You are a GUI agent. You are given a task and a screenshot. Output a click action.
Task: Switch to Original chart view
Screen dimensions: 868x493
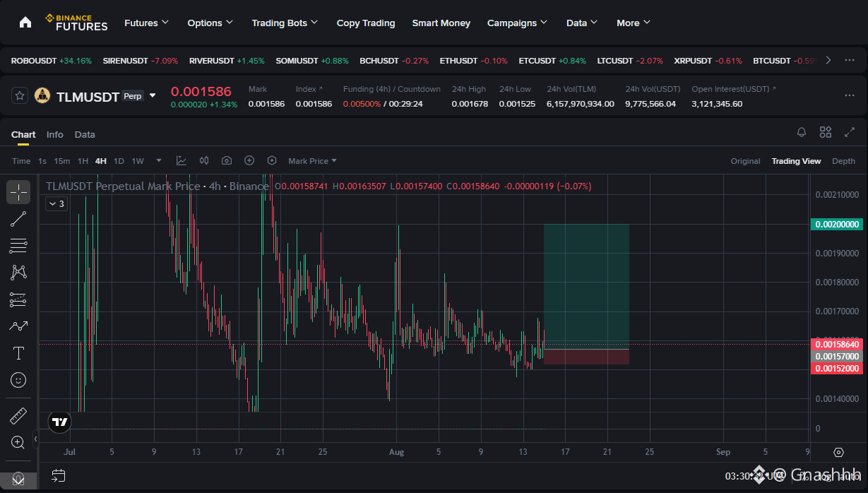[x=746, y=161]
